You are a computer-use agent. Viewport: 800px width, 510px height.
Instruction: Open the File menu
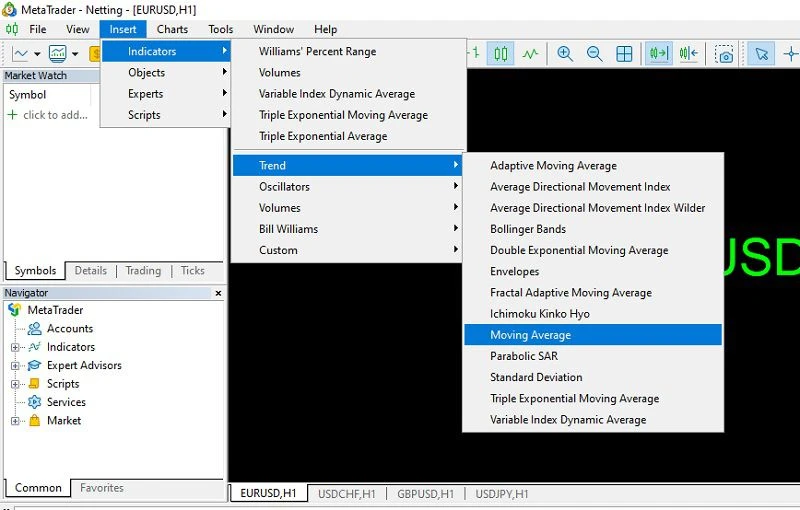click(38, 29)
